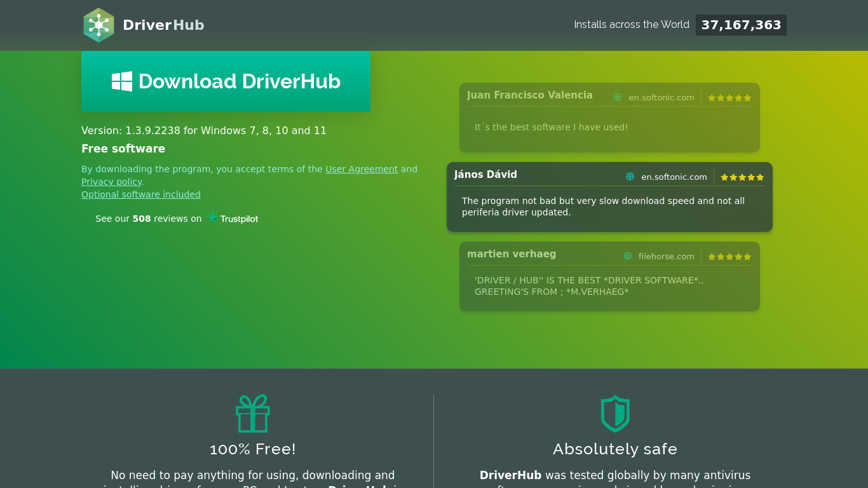
Task: Click the '100% Free!' heading
Action: [253, 449]
